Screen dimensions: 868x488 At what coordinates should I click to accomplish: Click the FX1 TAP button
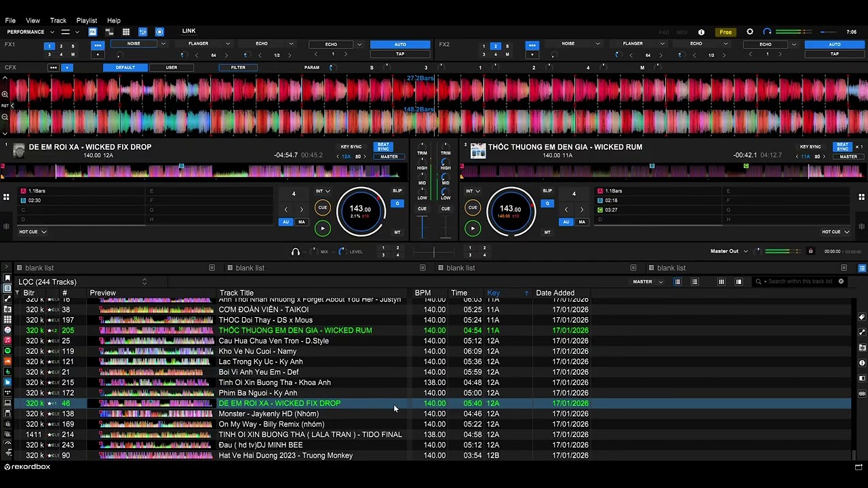coord(400,54)
